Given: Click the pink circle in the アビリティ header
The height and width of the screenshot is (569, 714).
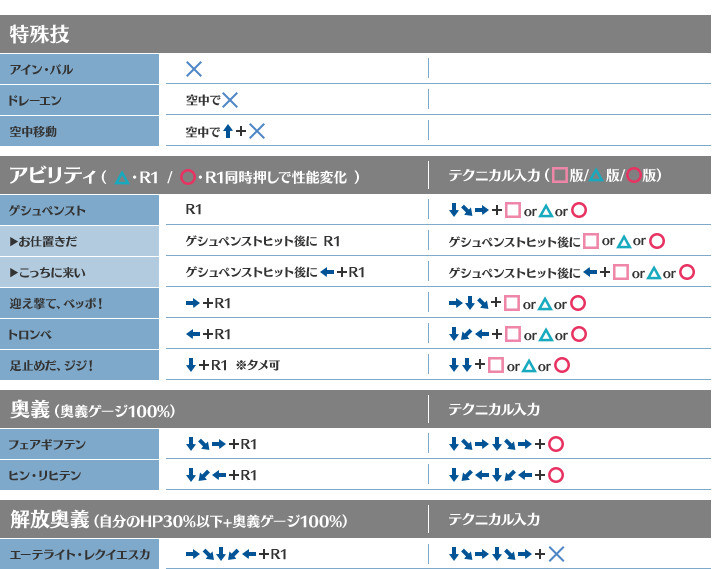Looking at the screenshot, I should pyautogui.click(x=187, y=177).
